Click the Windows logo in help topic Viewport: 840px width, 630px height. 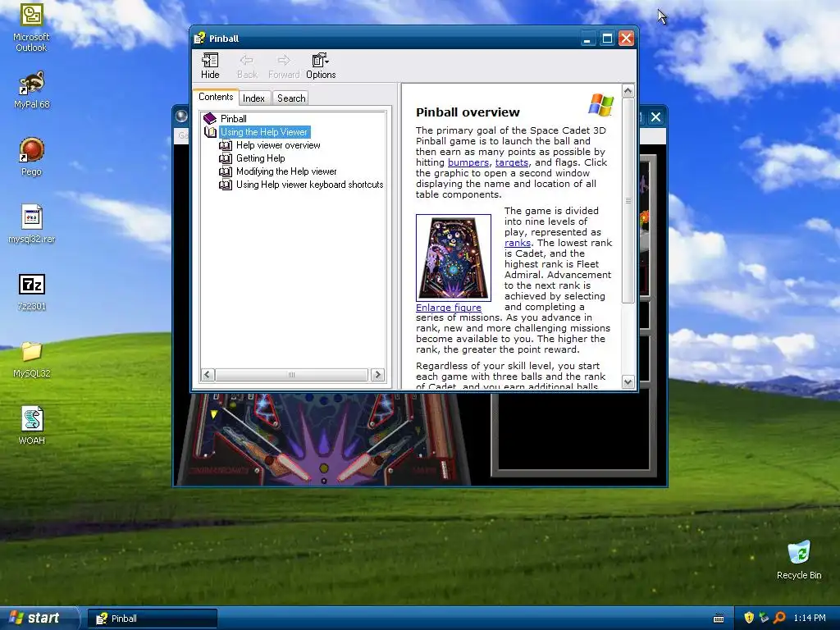[600, 104]
